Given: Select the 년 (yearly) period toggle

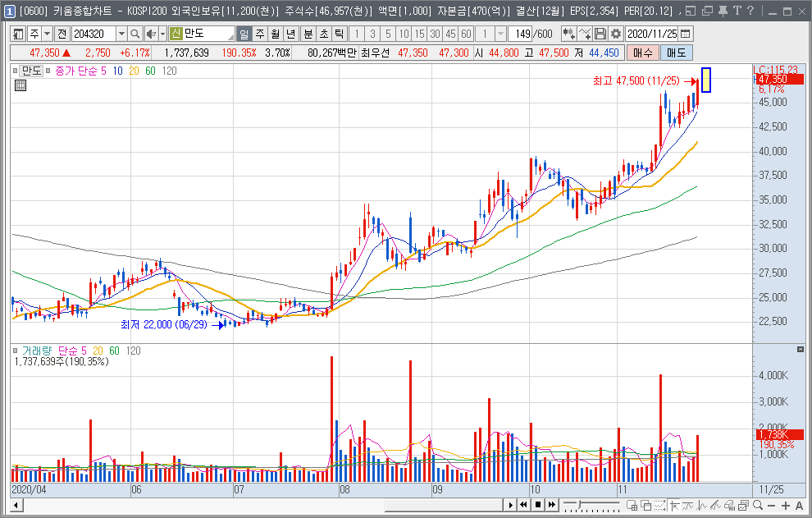Looking at the screenshot, I should click(x=291, y=34).
